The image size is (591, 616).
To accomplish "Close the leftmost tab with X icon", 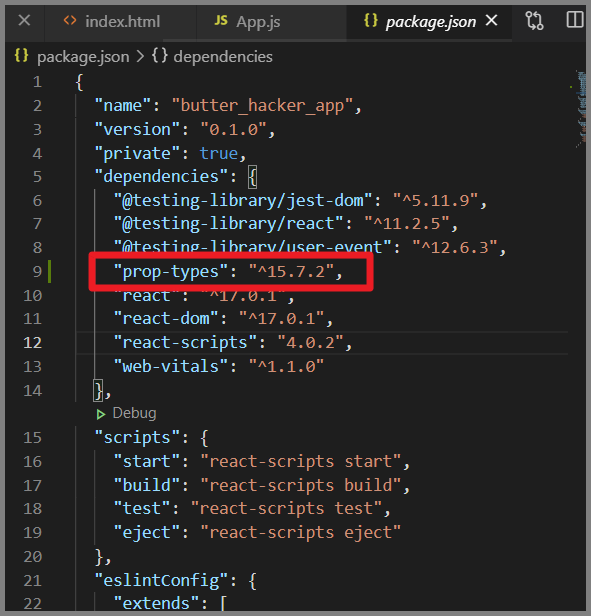I will click(x=24, y=20).
